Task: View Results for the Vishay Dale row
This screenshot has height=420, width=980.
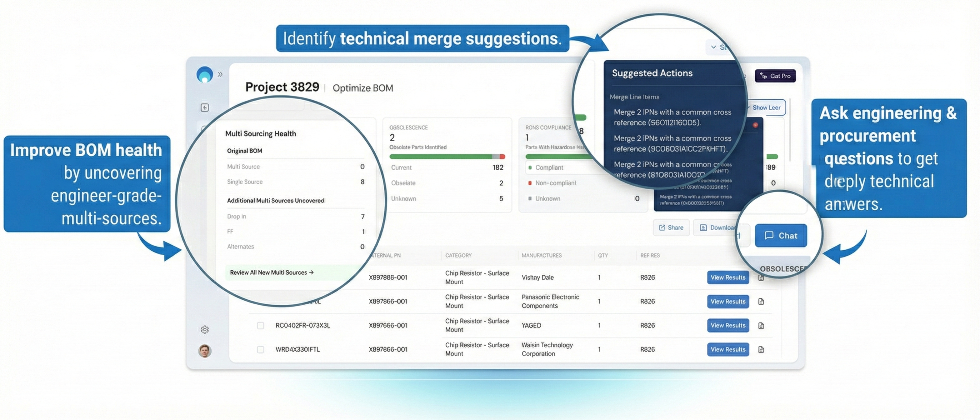Action: coord(727,278)
